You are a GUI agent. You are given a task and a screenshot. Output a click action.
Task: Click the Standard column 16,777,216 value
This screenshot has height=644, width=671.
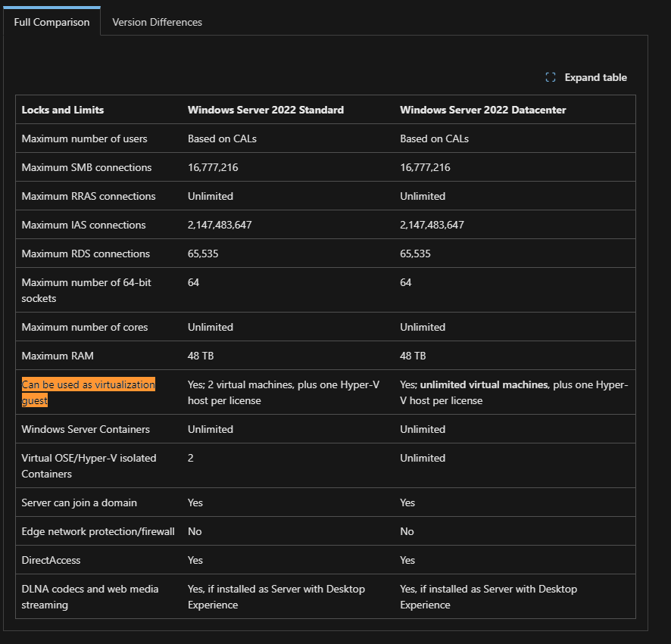tap(213, 167)
